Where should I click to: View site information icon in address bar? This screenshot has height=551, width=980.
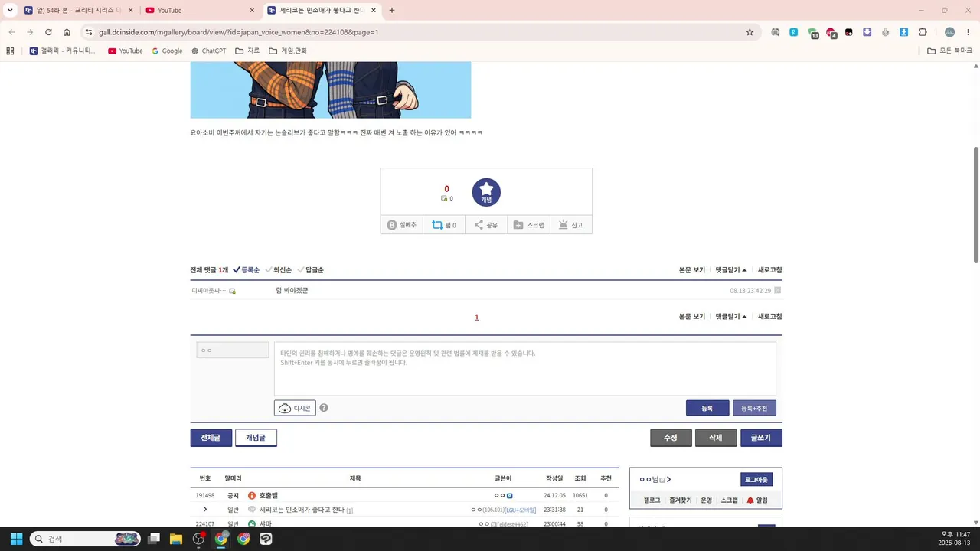click(89, 32)
